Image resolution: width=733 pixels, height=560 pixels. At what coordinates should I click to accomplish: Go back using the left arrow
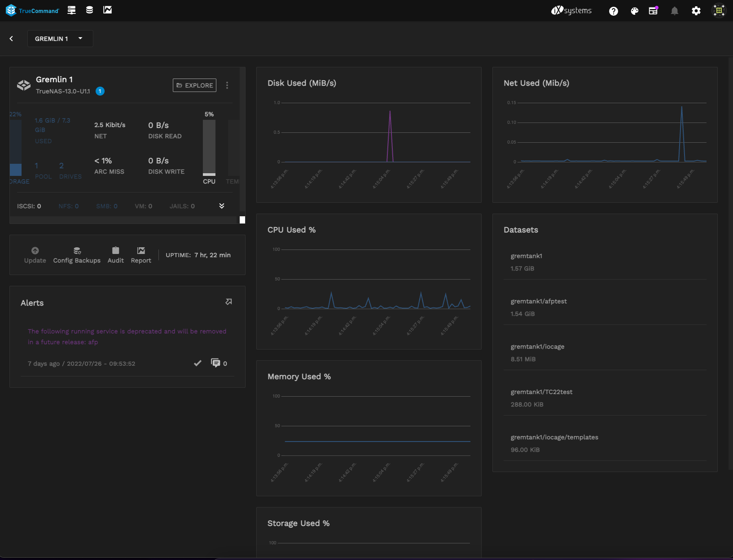pyautogui.click(x=11, y=39)
